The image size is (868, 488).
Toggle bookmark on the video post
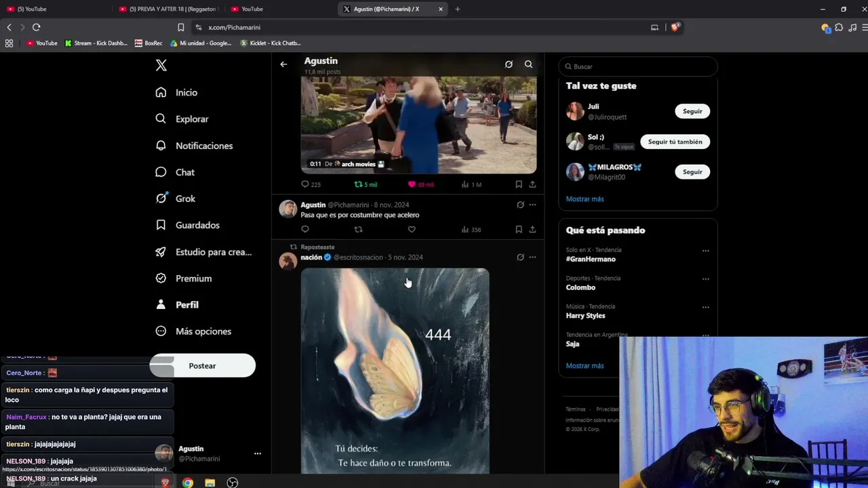click(x=519, y=184)
